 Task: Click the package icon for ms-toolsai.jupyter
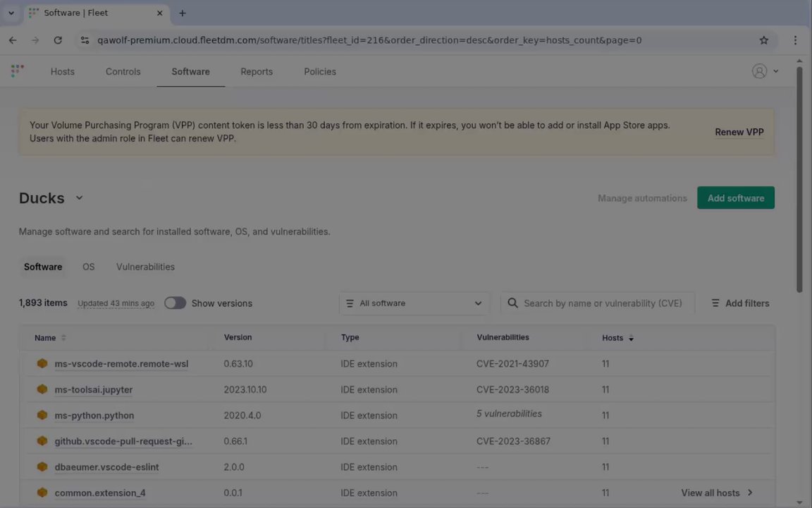click(x=42, y=389)
